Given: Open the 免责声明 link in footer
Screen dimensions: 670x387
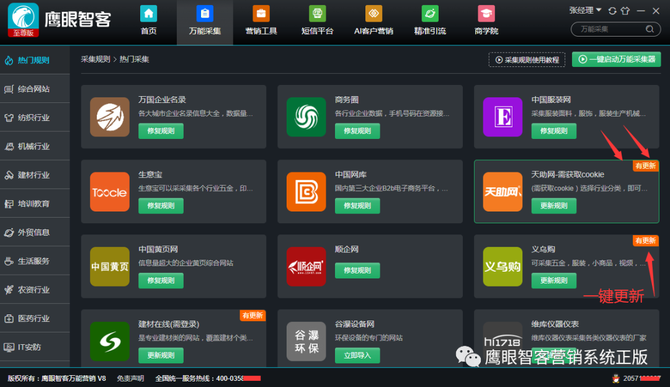Looking at the screenshot, I should 130,378.
